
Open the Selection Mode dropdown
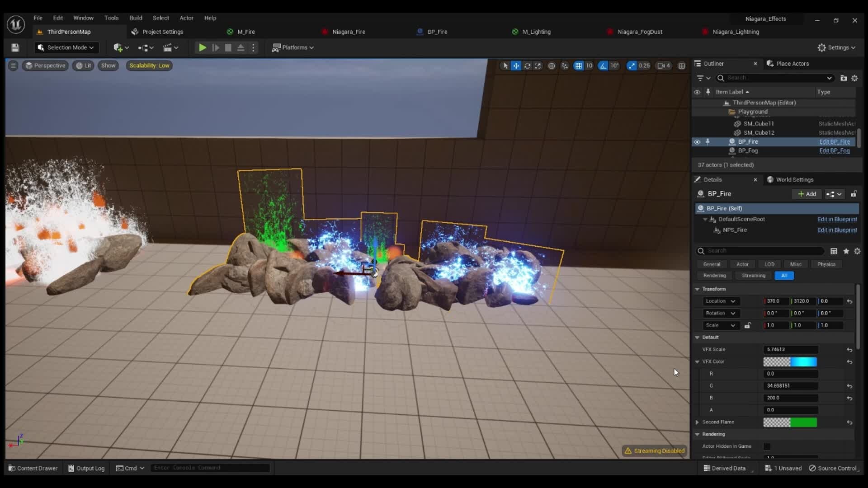pyautogui.click(x=66, y=47)
